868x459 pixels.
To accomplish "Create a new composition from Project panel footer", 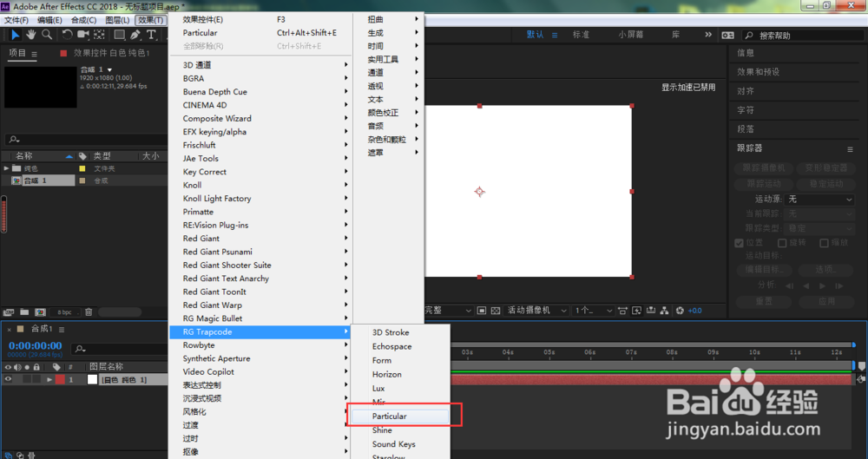I will (41, 312).
